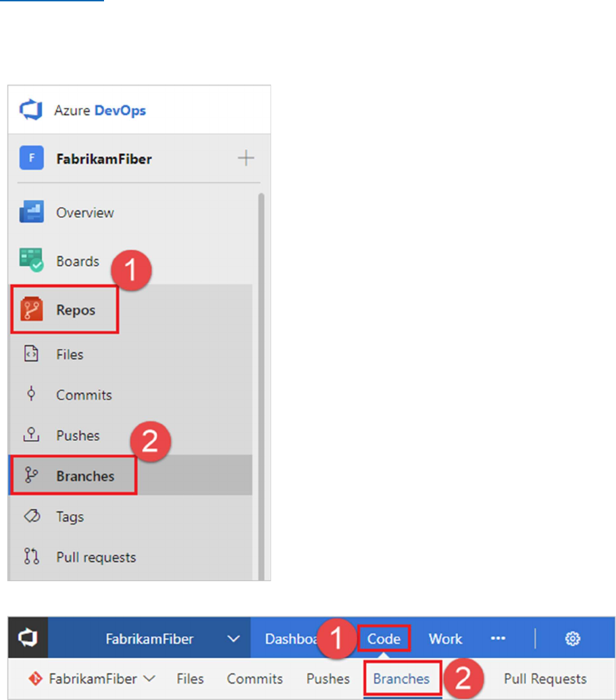Click the Tags icon in the sidebar
This screenshot has width=616, height=700.
tap(32, 516)
